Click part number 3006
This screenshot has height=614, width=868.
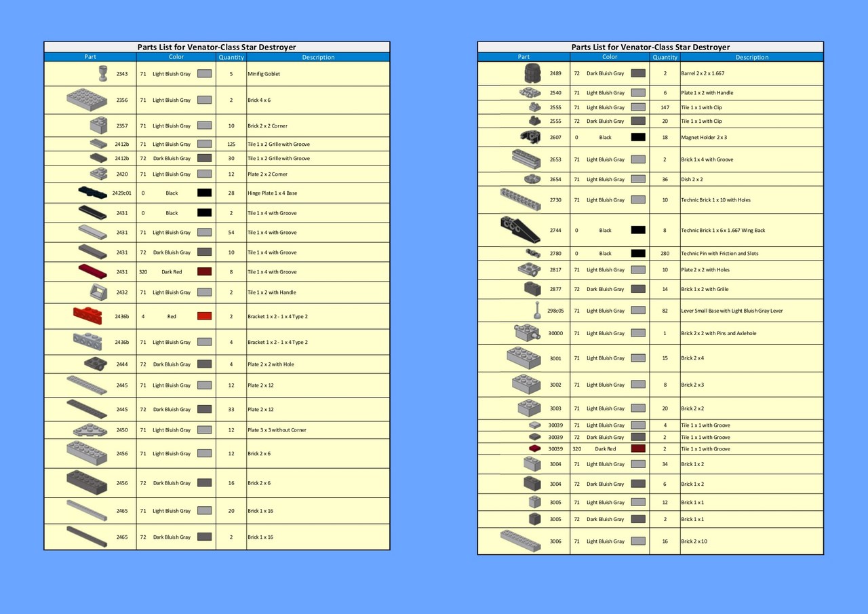pyautogui.click(x=555, y=541)
